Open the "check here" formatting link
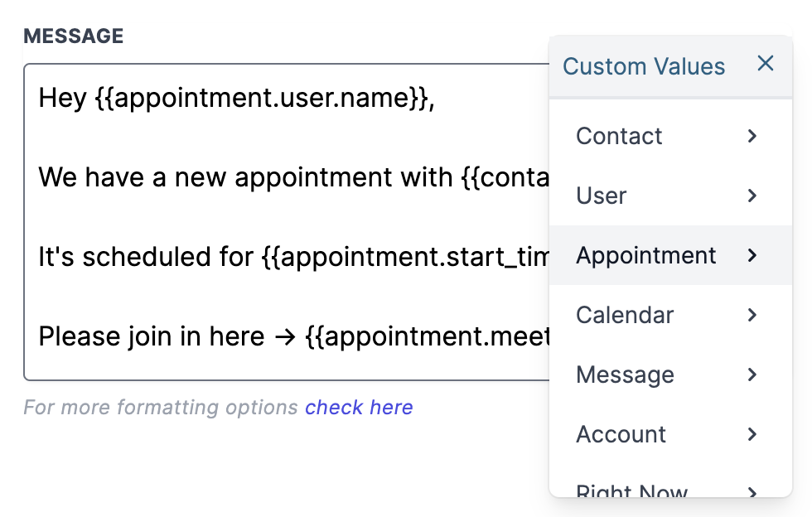812x517 pixels. [x=359, y=408]
